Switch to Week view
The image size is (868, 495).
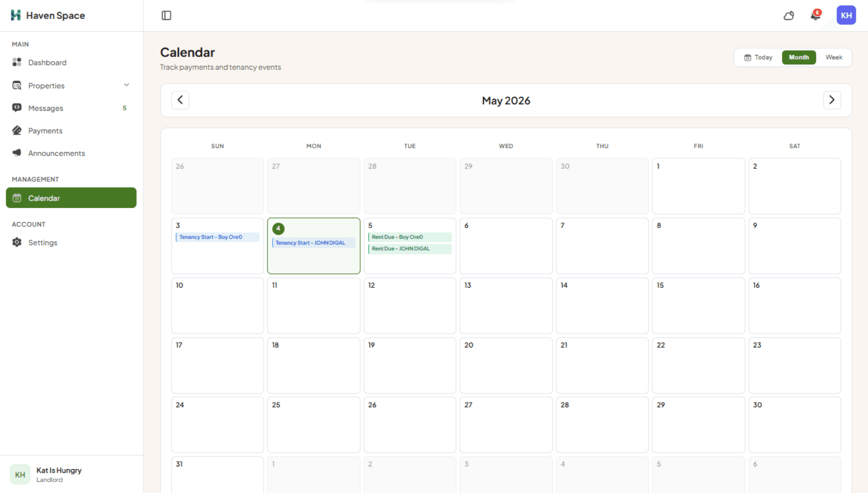(x=834, y=58)
